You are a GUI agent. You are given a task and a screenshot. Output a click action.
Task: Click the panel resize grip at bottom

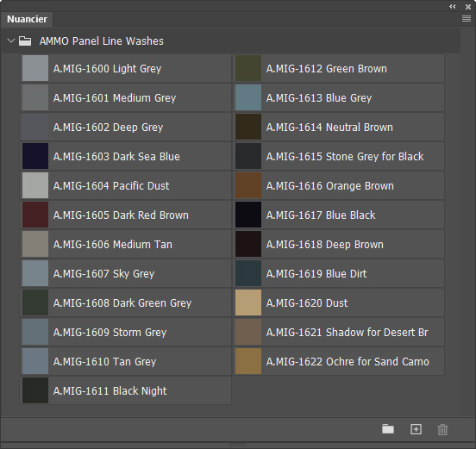pyautogui.click(x=238, y=445)
